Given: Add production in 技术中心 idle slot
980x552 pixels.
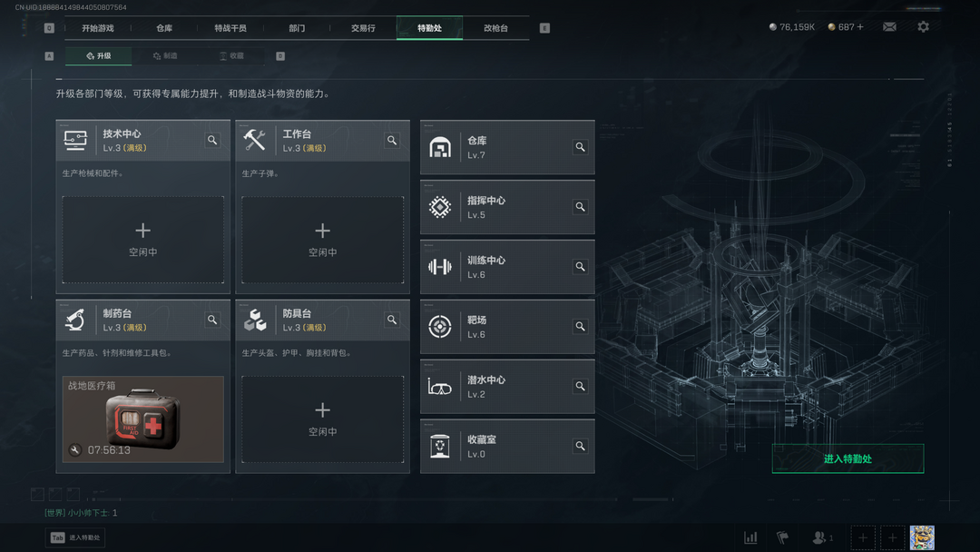Looking at the screenshot, I should (143, 240).
